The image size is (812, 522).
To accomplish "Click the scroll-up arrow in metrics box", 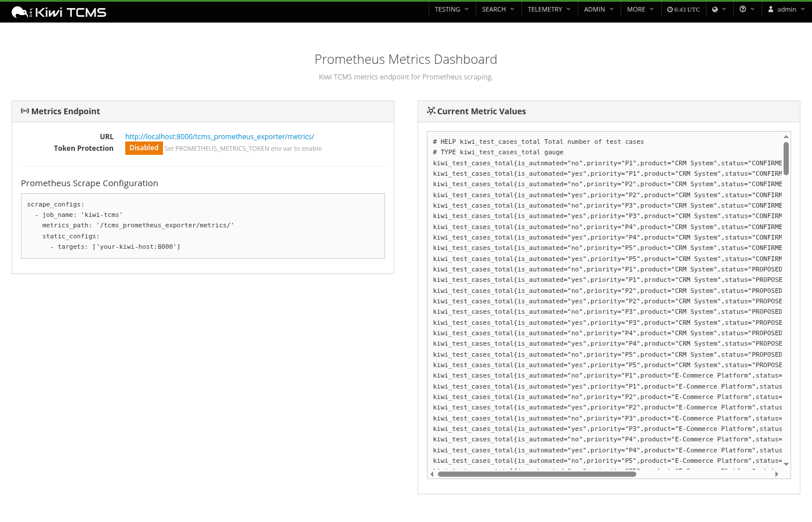I will 786,137.
